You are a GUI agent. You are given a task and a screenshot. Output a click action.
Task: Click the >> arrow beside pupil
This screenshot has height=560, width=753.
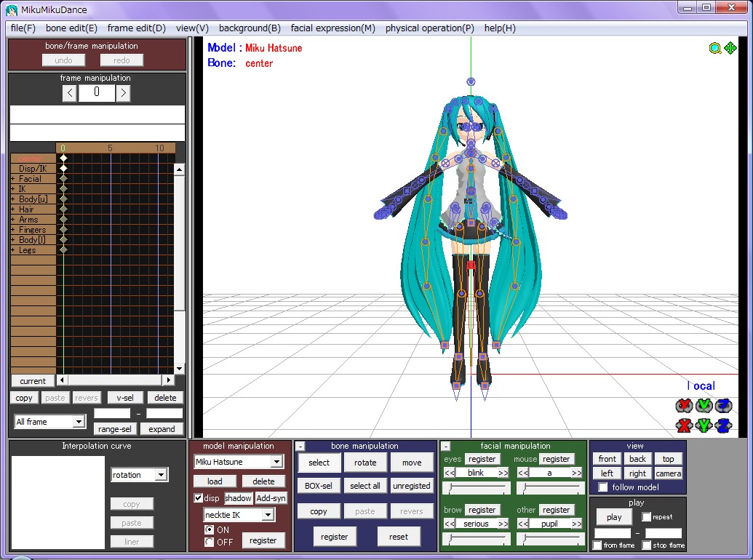tap(576, 524)
